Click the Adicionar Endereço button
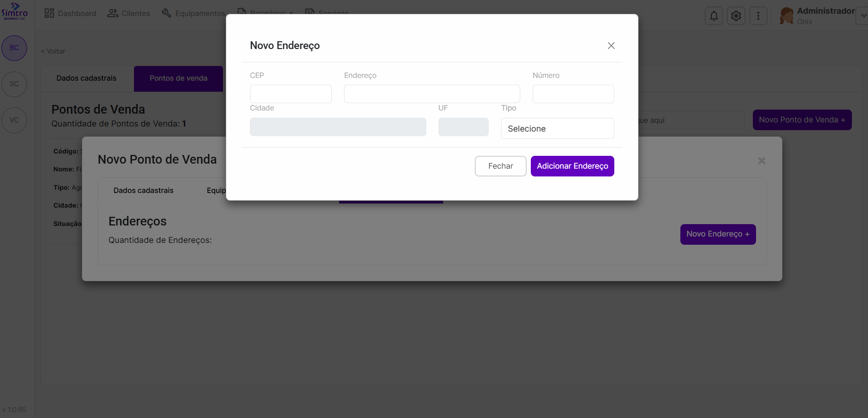The width and height of the screenshot is (868, 418). pyautogui.click(x=572, y=166)
